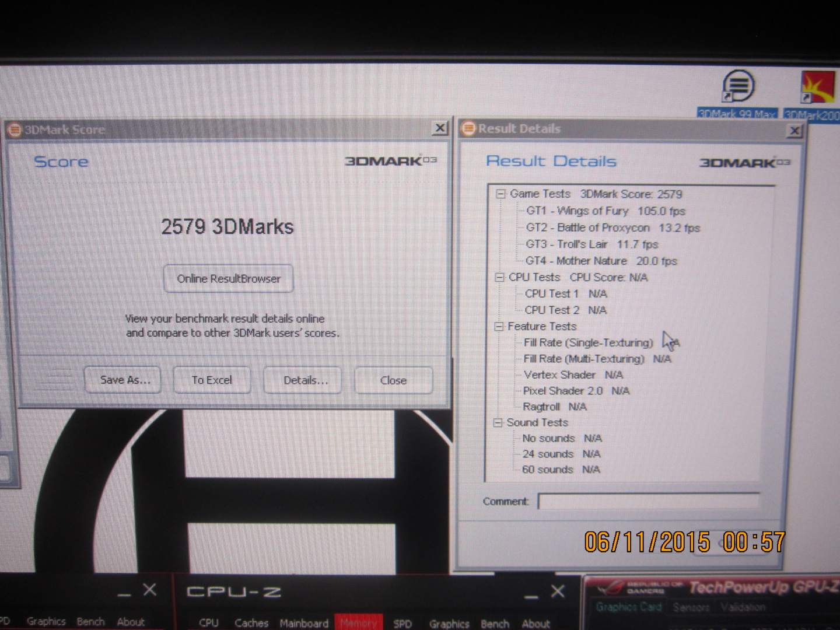Open Validation tab in GPU-Z
The width and height of the screenshot is (840, 630).
(x=743, y=607)
